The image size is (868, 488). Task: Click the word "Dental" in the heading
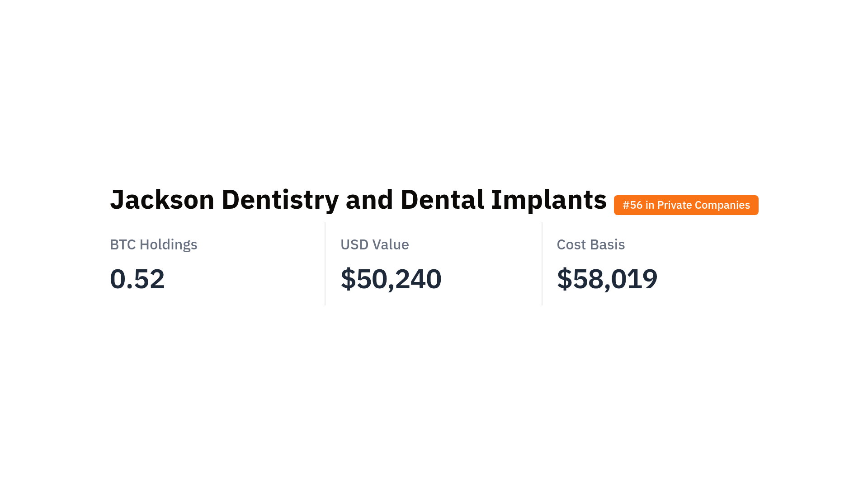(x=442, y=200)
